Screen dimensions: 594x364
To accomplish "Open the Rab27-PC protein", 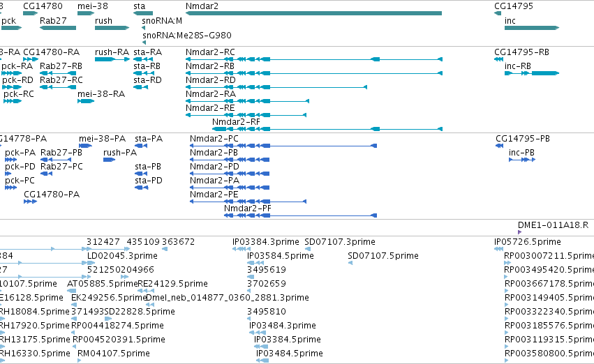I will pos(46,174).
